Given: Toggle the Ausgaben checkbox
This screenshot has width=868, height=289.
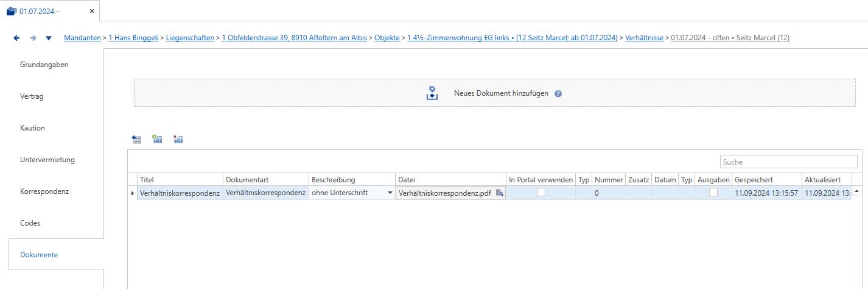Looking at the screenshot, I should pos(713,192).
